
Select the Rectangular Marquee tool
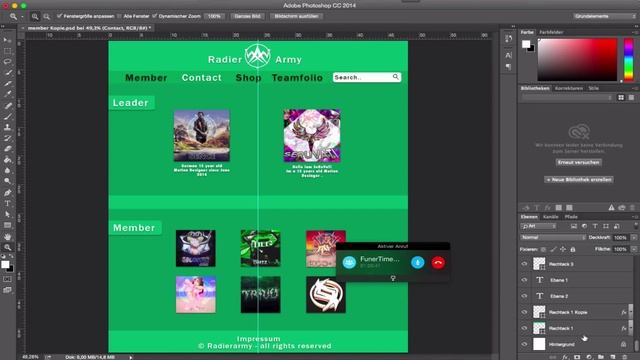pos(7,51)
